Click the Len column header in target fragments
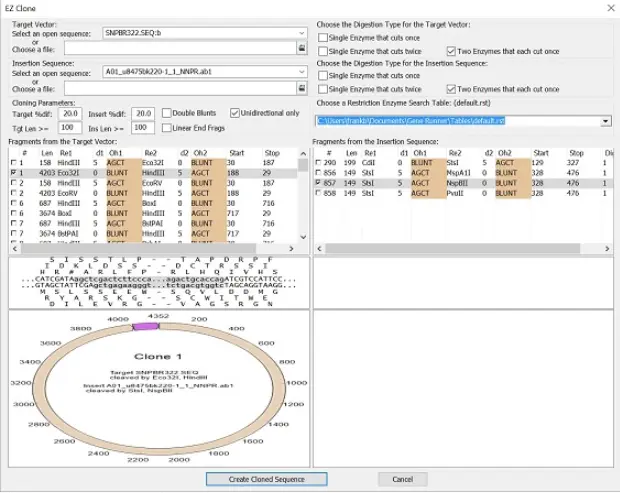The image size is (620, 493). click(x=46, y=152)
